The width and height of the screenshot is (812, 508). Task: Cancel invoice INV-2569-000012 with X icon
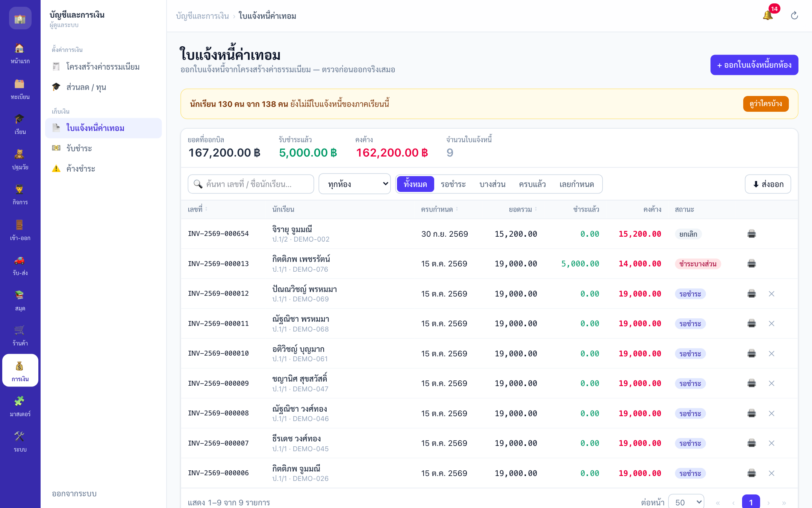[x=771, y=294]
